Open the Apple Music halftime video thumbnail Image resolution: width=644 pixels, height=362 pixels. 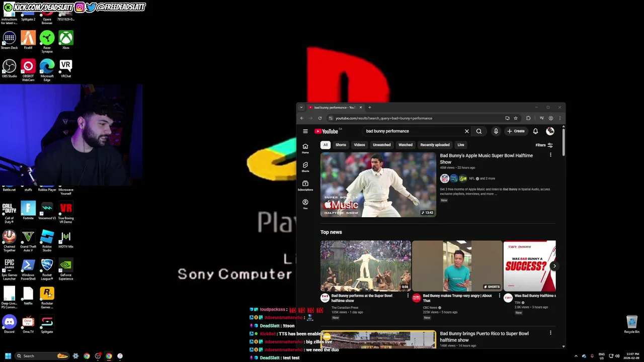[378, 185]
